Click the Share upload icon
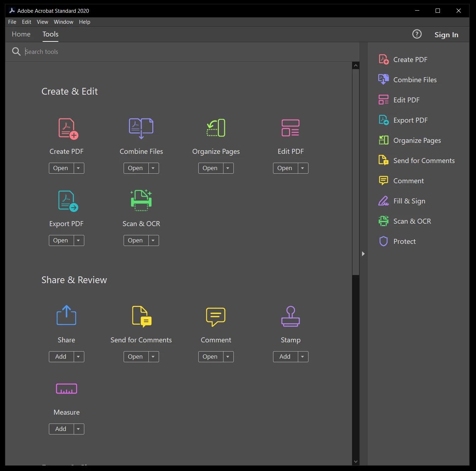Viewport: 476px width, 471px height. click(67, 315)
